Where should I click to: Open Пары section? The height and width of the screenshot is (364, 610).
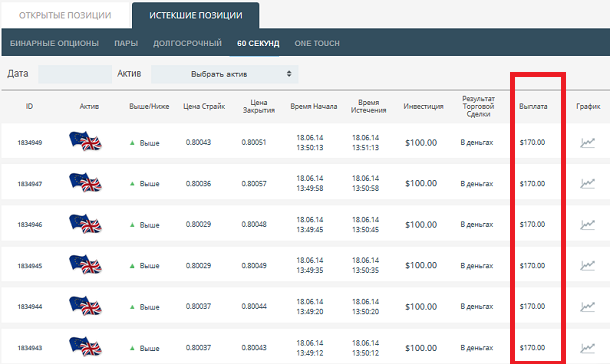(x=126, y=43)
